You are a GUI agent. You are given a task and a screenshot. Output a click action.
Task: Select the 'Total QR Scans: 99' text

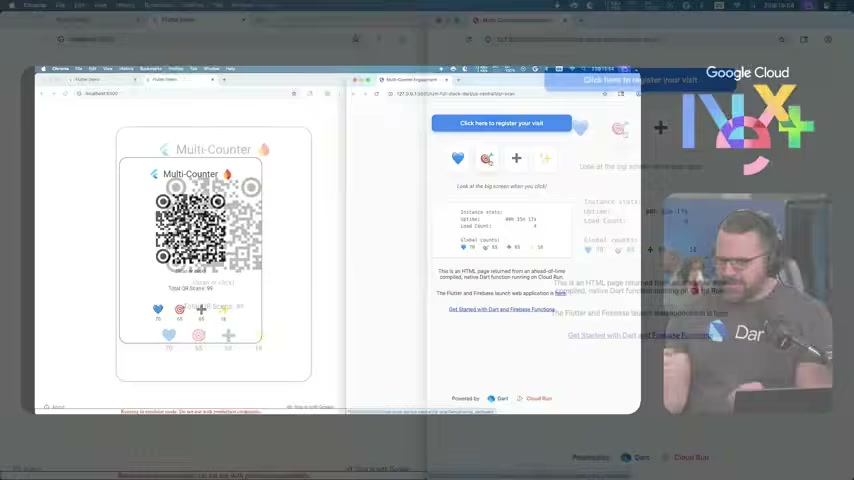(191, 289)
